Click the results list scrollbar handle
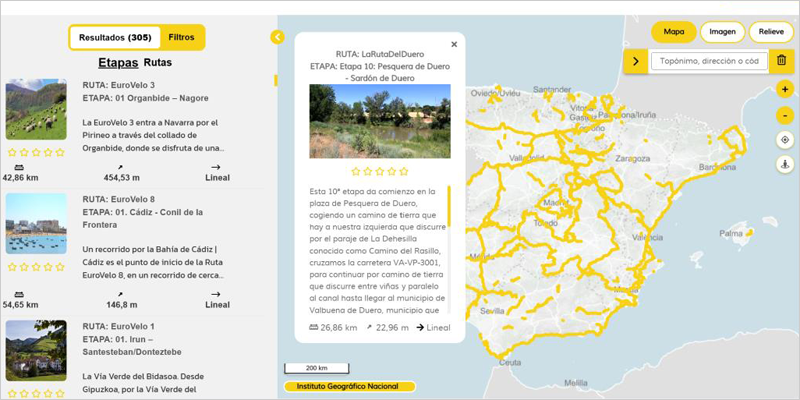This screenshot has height=400, width=800. (x=276, y=80)
